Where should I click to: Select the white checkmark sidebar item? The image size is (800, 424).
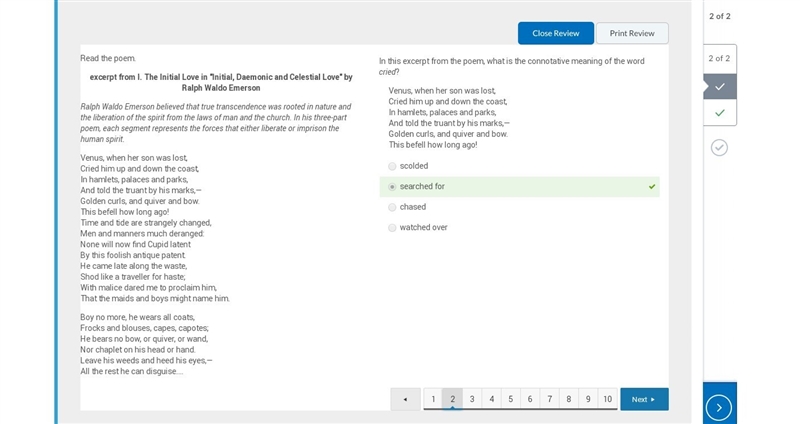[719, 87]
